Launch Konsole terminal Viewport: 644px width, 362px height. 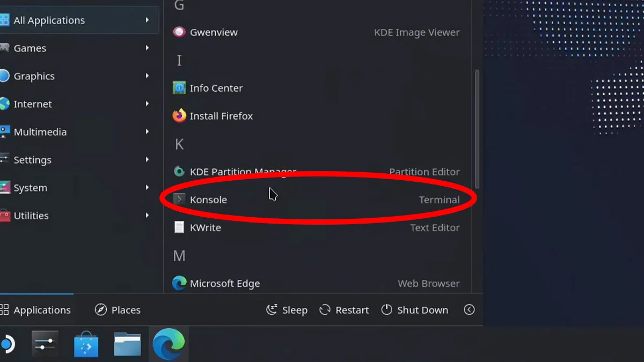click(317, 200)
